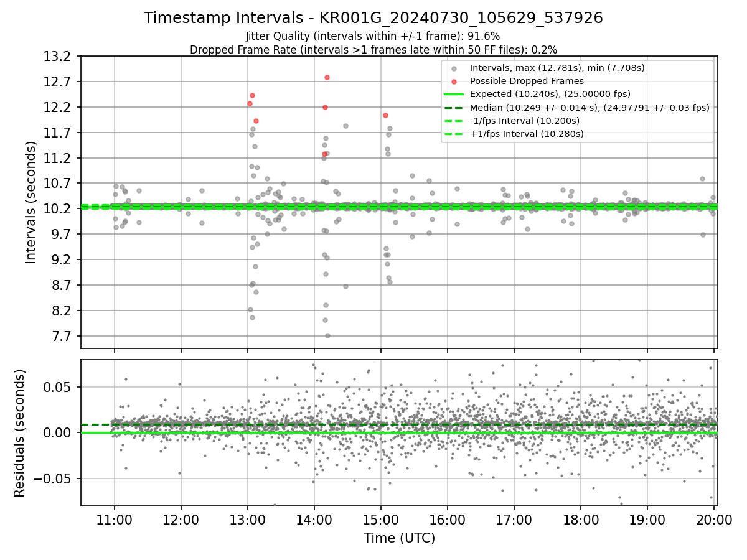Click the x-axis tick label "19:00"
Screen dimensions: 747x560
pos(647,520)
